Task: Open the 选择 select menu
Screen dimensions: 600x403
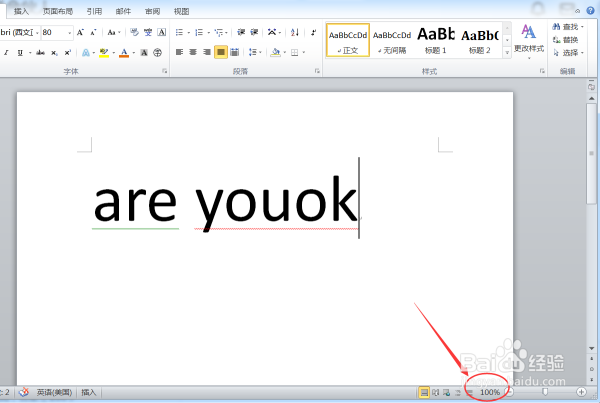Action: click(x=568, y=53)
